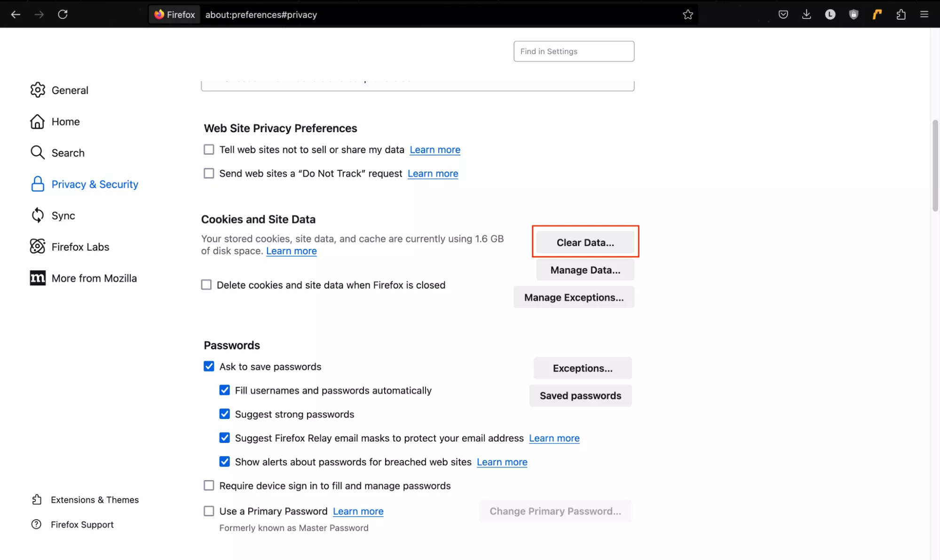Open the Saved passwords button
940x560 pixels.
click(580, 396)
